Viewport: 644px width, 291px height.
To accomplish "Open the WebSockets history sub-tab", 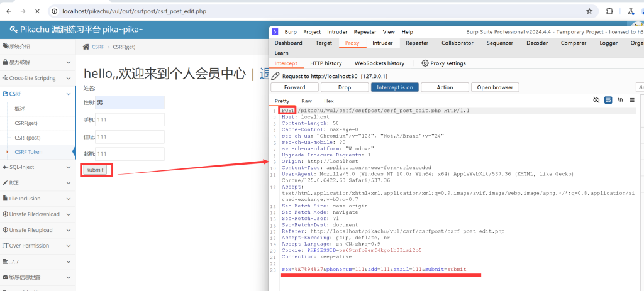I will 379,63.
